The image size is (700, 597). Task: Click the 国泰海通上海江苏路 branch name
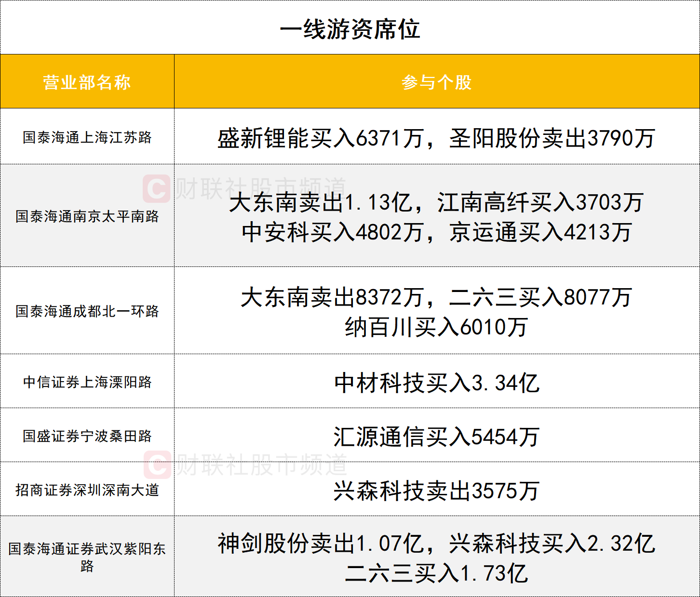pyautogui.click(x=87, y=137)
